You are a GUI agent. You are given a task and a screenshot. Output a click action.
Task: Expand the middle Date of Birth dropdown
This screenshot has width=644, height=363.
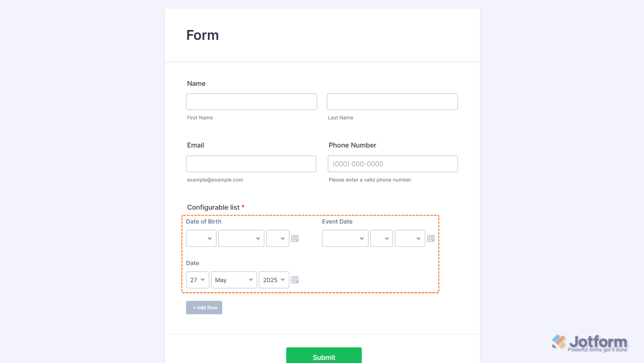point(241,238)
